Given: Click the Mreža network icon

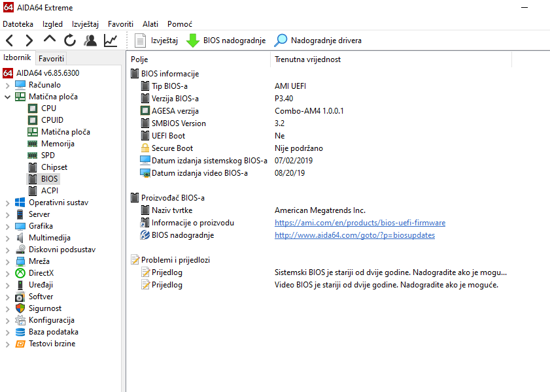Looking at the screenshot, I should tap(20, 261).
